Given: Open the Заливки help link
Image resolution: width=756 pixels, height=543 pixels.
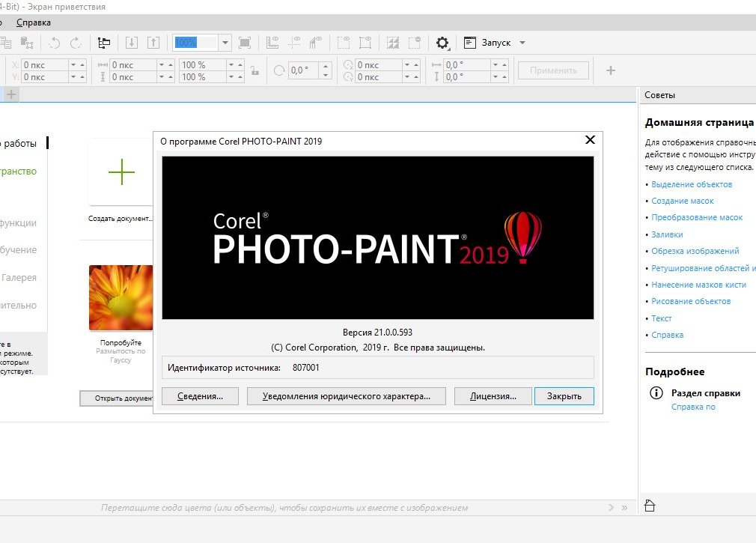Looking at the screenshot, I should (667, 234).
